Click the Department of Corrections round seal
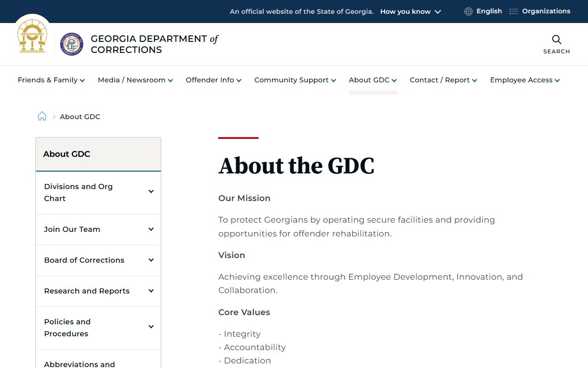Screen dimensions: 588x368 coord(72,44)
